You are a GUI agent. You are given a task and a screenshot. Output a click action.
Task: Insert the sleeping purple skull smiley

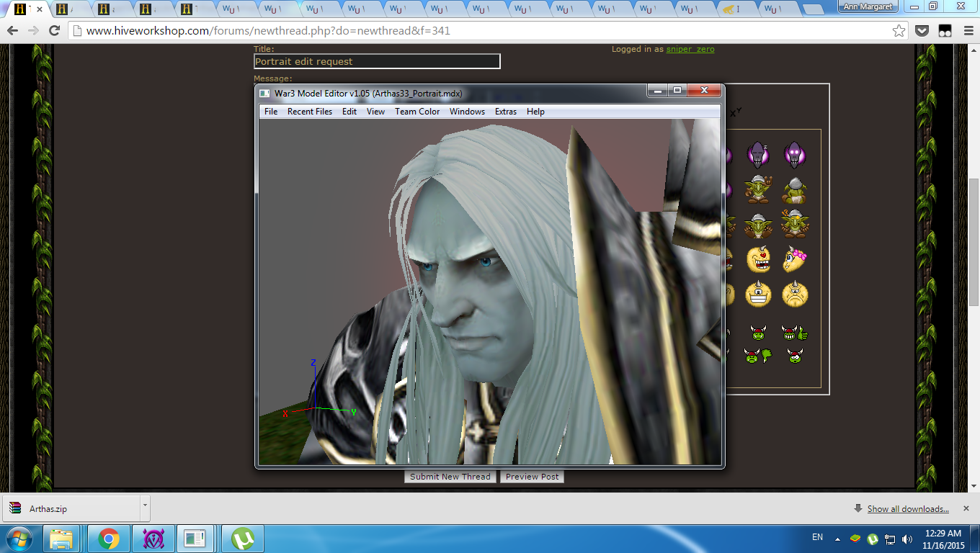[x=757, y=155]
